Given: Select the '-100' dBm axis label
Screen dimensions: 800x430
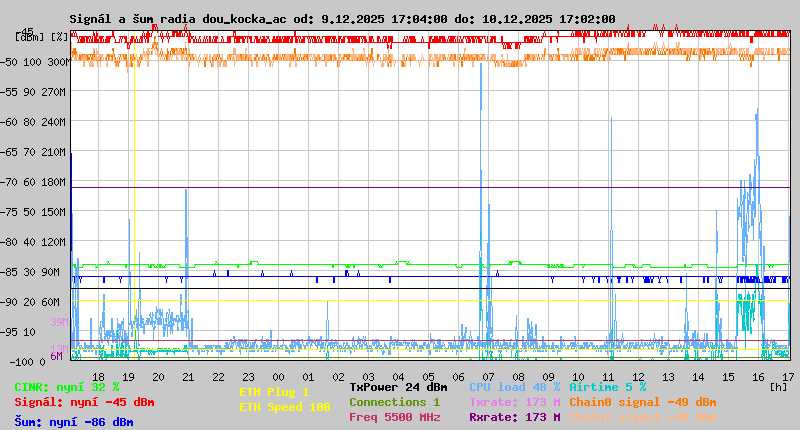Looking at the screenshot, I should tap(20, 363).
